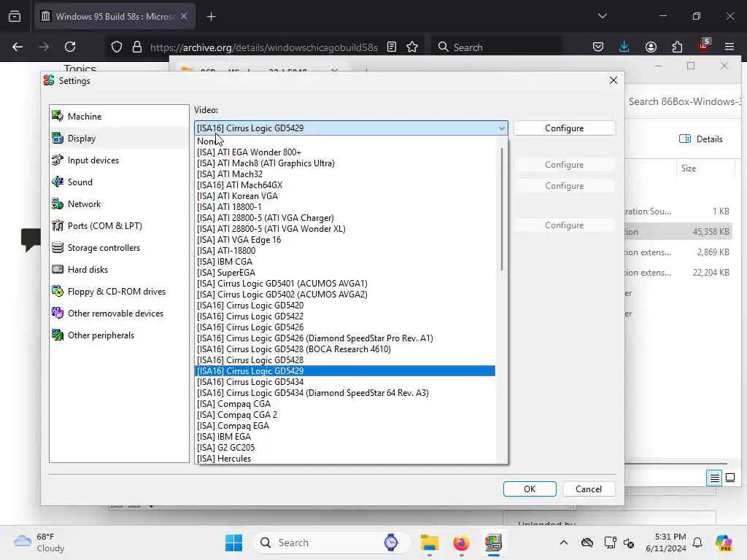The image size is (747, 560).
Task: Pick [ISA] ATI Mach32 entry
Action: point(345,174)
